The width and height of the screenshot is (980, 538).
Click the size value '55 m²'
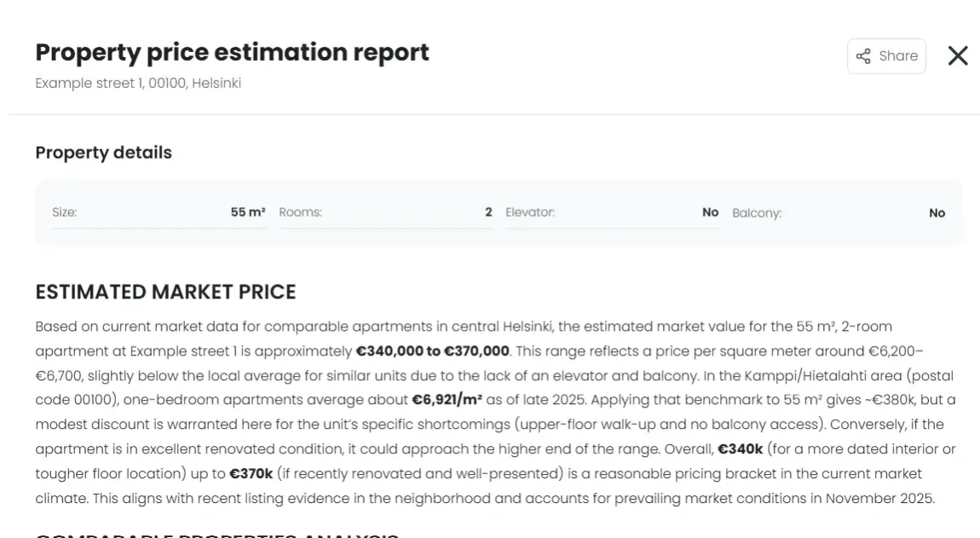[248, 212]
